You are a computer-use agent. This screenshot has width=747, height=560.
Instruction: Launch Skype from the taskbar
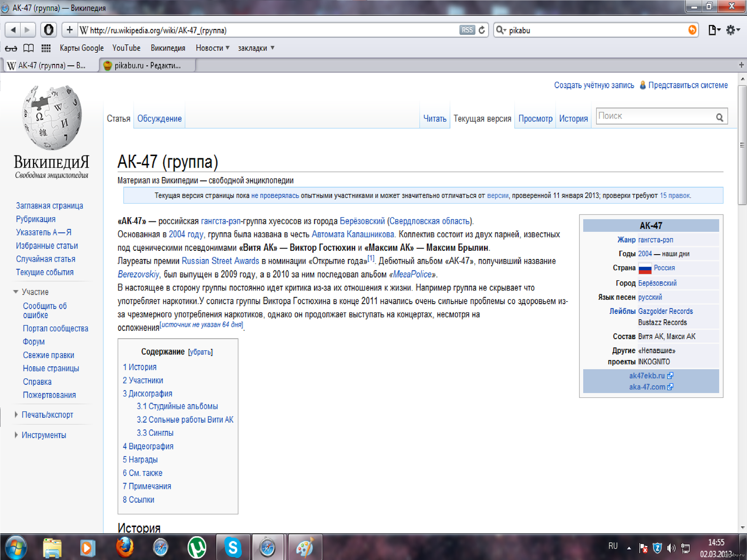[x=232, y=547]
